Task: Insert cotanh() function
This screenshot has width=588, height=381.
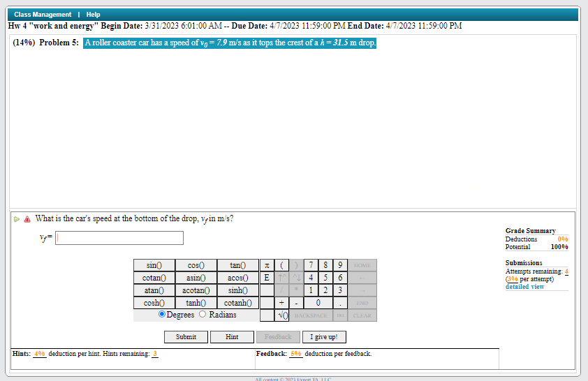Action: [238, 303]
